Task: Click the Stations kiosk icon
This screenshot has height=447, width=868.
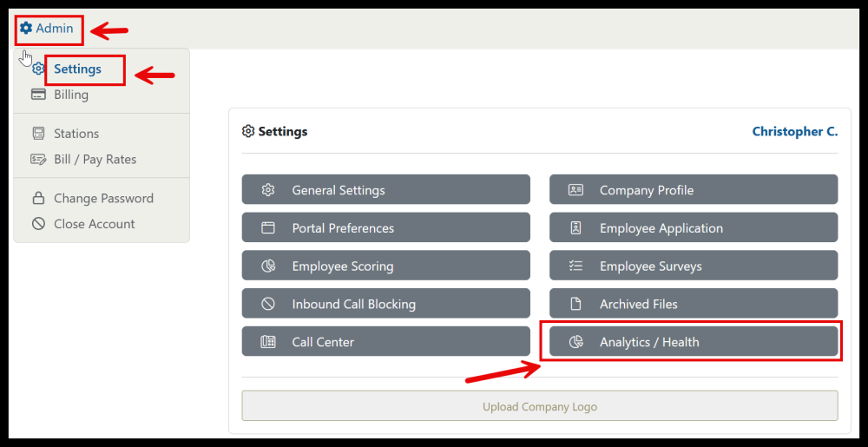Action: pyautogui.click(x=38, y=134)
